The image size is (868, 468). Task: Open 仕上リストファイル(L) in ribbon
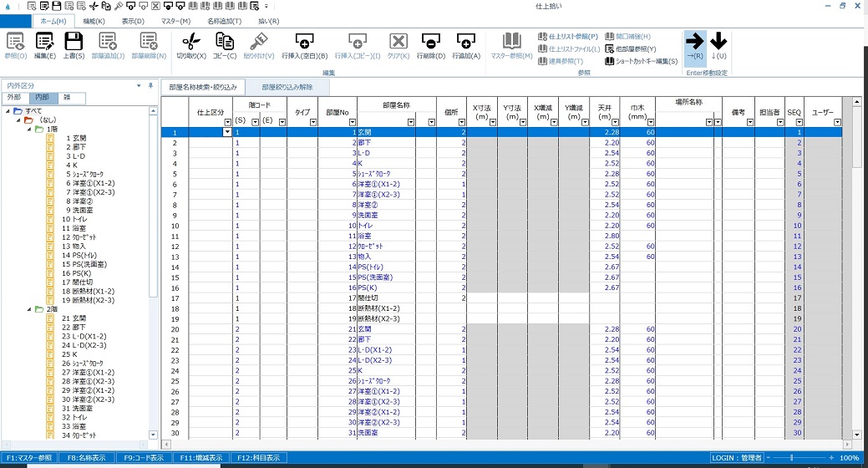coord(569,48)
